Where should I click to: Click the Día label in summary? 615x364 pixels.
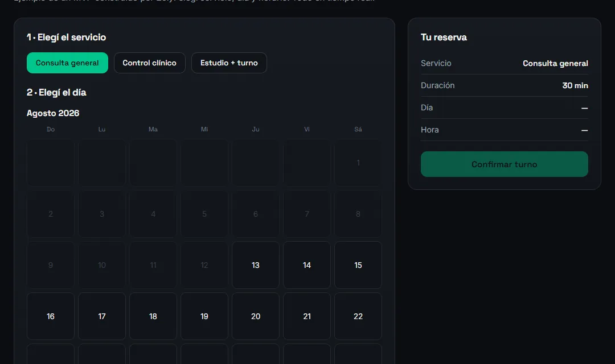(x=427, y=107)
